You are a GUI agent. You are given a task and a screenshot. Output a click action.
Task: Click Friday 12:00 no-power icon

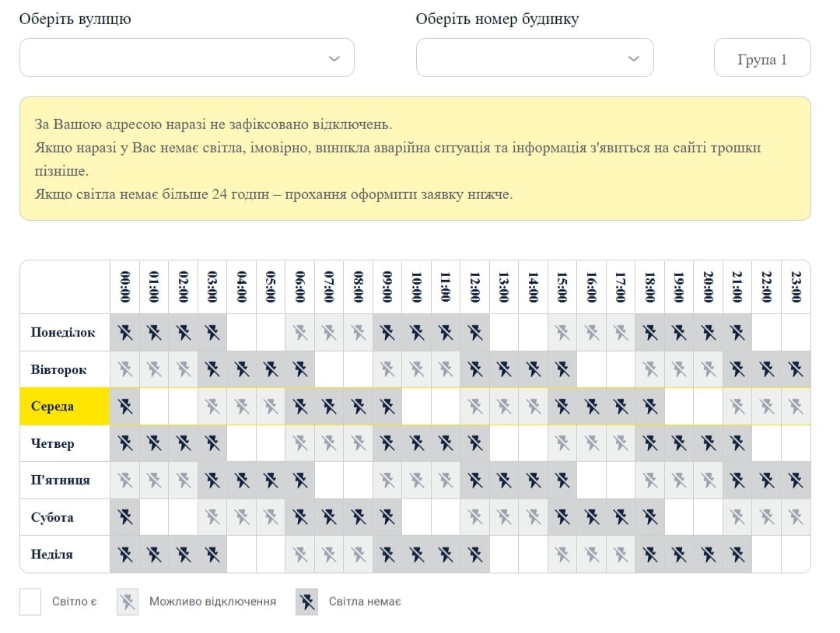475,481
